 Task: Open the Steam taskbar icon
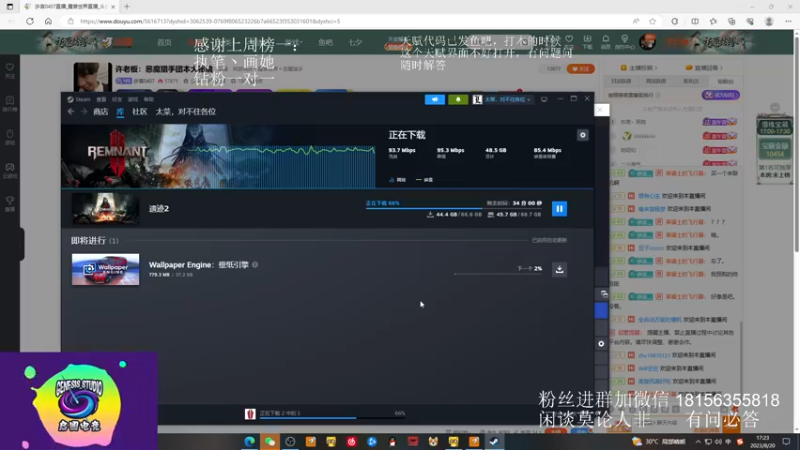point(494,441)
